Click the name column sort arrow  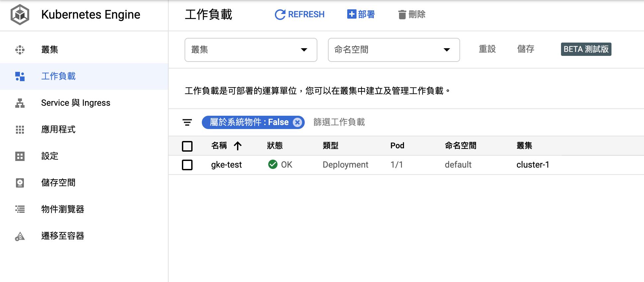click(238, 146)
